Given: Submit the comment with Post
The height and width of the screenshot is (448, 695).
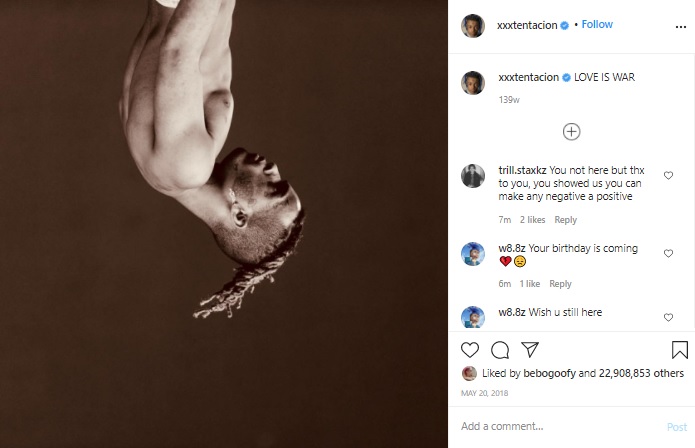Looking at the screenshot, I should click(677, 427).
